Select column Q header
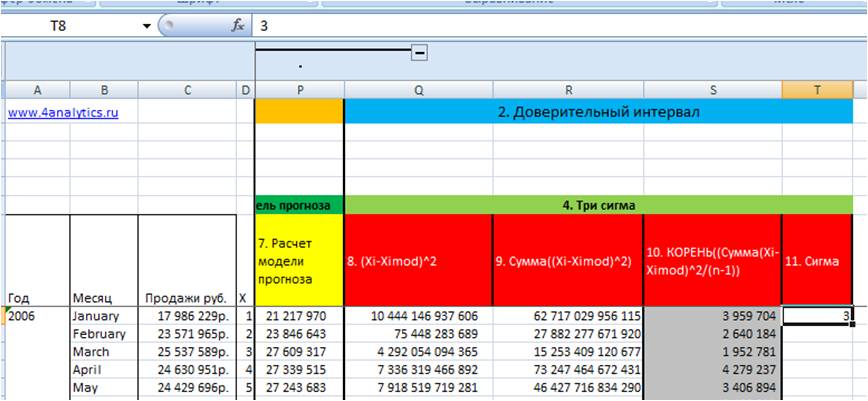Image resolution: width=868 pixels, height=401 pixels. click(418, 90)
